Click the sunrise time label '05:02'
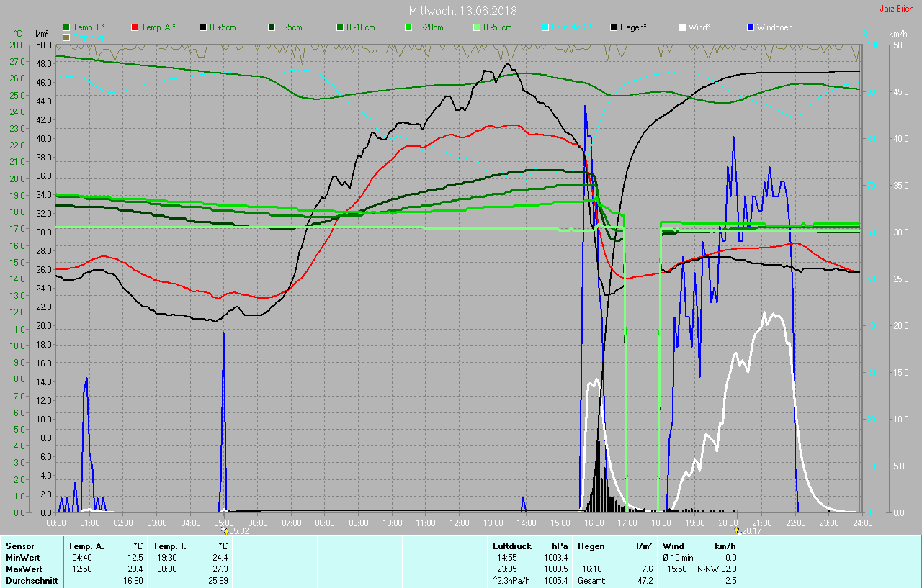Screen dimensions: 922x588 (239, 530)
